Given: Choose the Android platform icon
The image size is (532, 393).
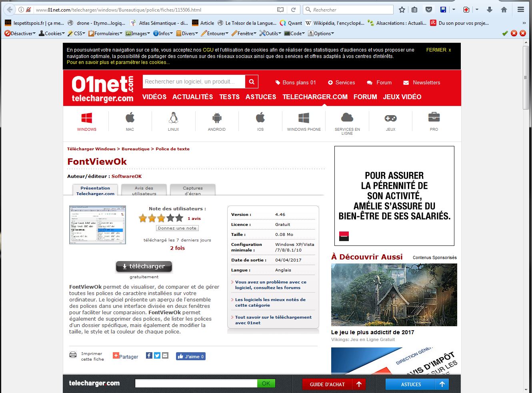Looking at the screenshot, I should tap(217, 118).
